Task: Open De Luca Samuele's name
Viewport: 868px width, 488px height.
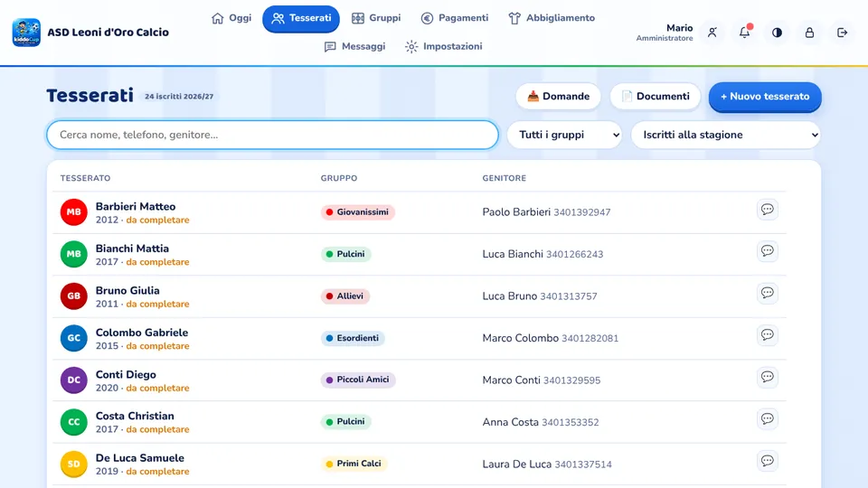Action: pyautogui.click(x=139, y=458)
